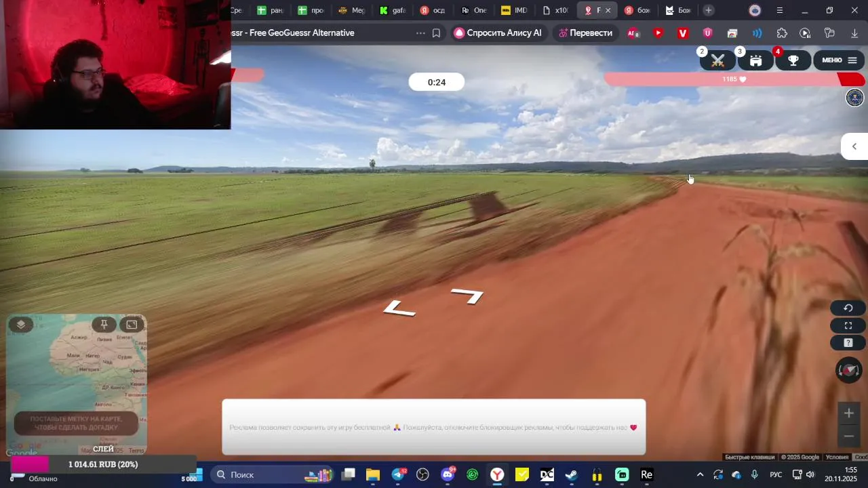Image resolution: width=868 pixels, height=488 pixels.
Task: Click the browser profile avatar icon
Action: click(x=755, y=10)
